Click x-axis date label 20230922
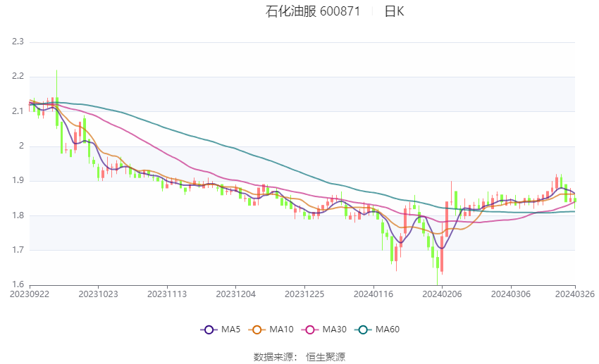 click(30, 294)
